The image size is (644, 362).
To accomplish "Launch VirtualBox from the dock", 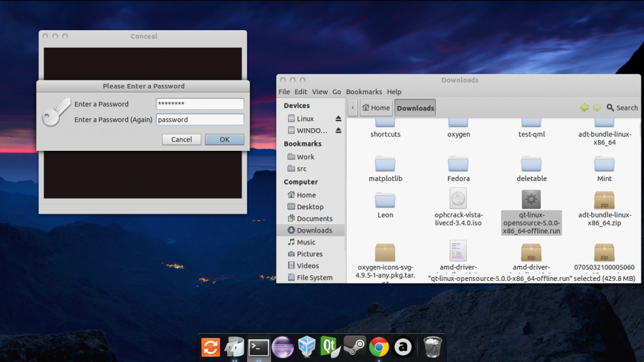I will pyautogui.click(x=306, y=346).
